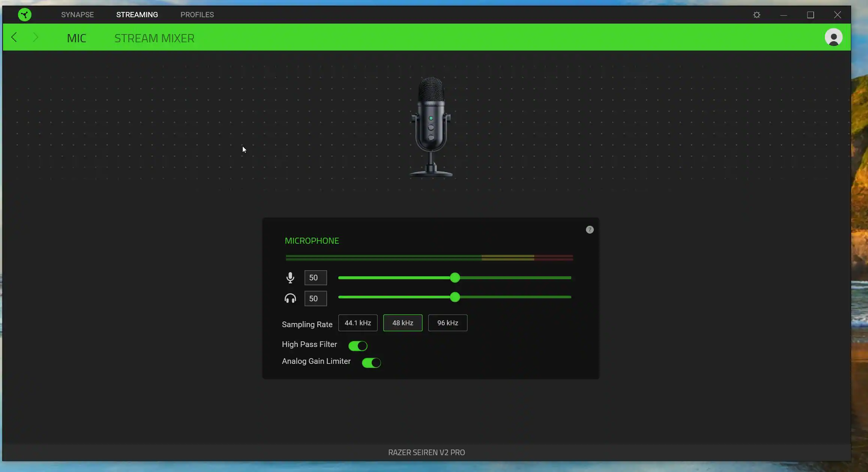Screen dimensions: 868x472
Task: Click the back arrow
Action: pos(14,37)
